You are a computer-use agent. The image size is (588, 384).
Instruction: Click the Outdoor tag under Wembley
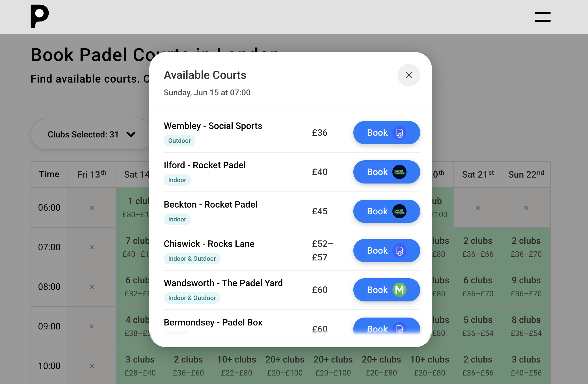pyautogui.click(x=179, y=141)
